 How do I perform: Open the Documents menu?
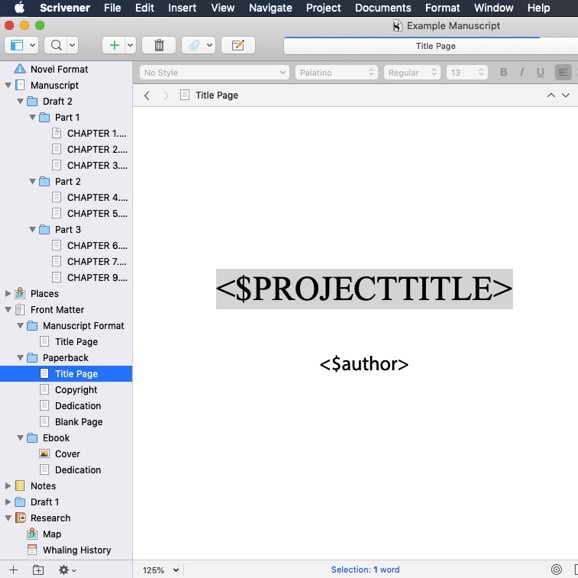[x=383, y=8]
